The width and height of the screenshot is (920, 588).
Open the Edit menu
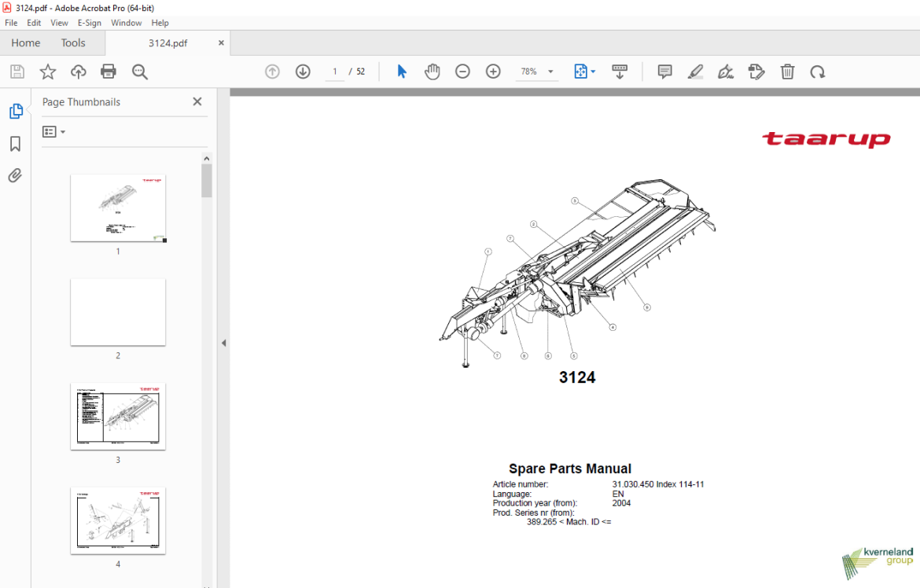point(34,23)
